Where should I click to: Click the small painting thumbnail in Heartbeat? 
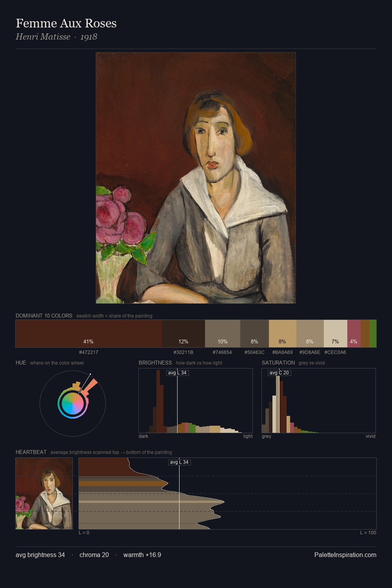click(x=44, y=494)
